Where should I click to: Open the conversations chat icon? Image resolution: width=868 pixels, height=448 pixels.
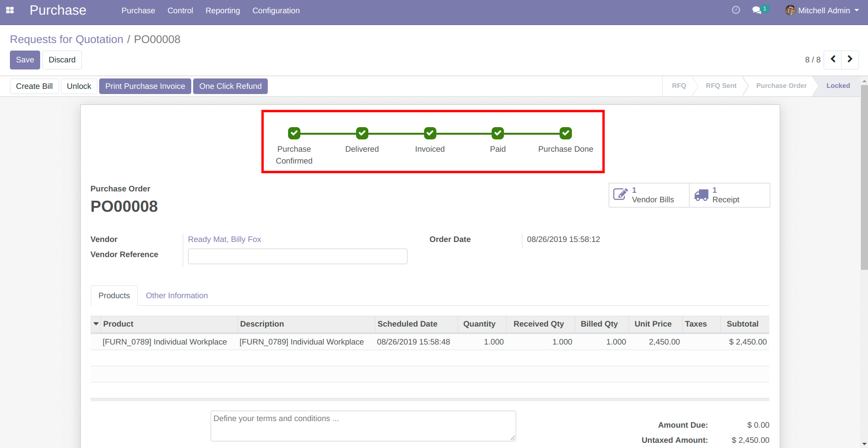757,10
